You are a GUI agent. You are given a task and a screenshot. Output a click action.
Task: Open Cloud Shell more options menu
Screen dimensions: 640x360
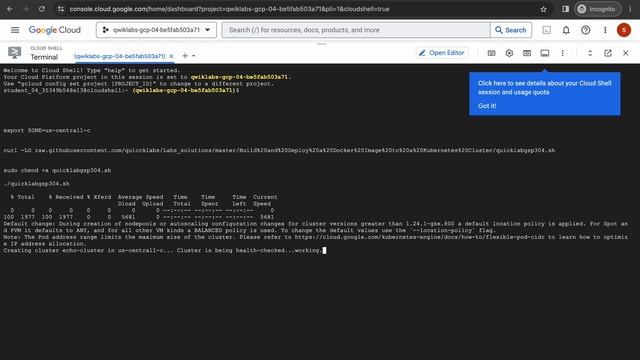[562, 53]
